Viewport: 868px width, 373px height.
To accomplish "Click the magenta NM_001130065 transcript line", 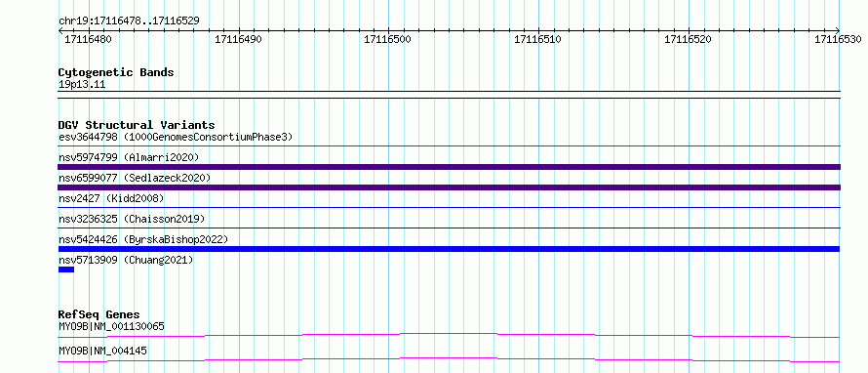I will tap(449, 335).
